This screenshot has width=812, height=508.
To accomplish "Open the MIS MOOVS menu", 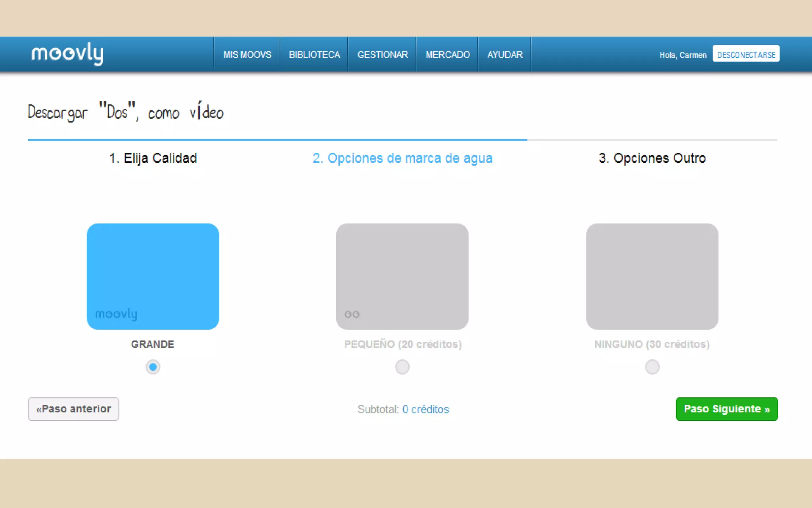I will coord(247,55).
